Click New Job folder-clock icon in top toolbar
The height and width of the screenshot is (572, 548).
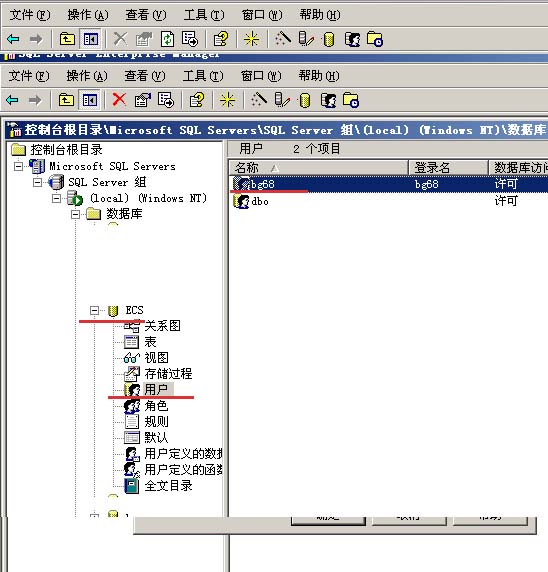point(375,39)
